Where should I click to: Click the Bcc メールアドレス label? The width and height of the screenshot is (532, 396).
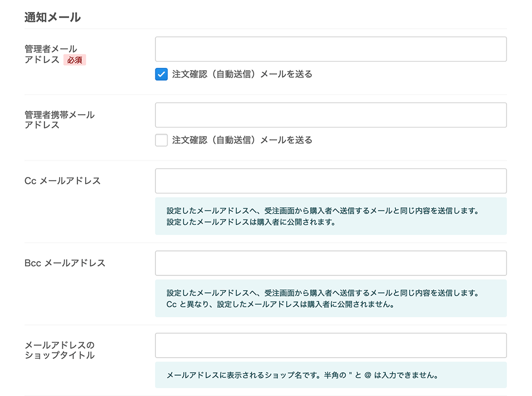(65, 263)
